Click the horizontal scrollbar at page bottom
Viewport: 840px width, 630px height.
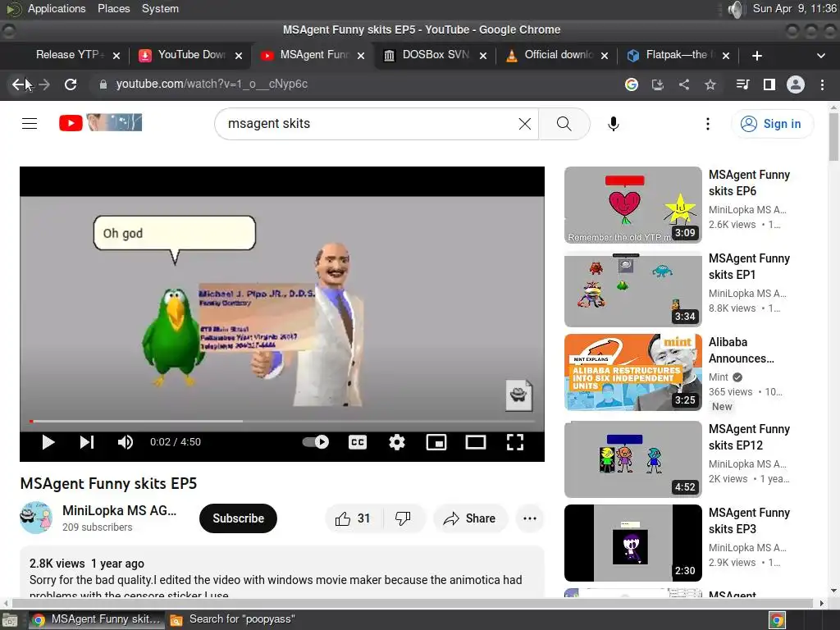413,603
